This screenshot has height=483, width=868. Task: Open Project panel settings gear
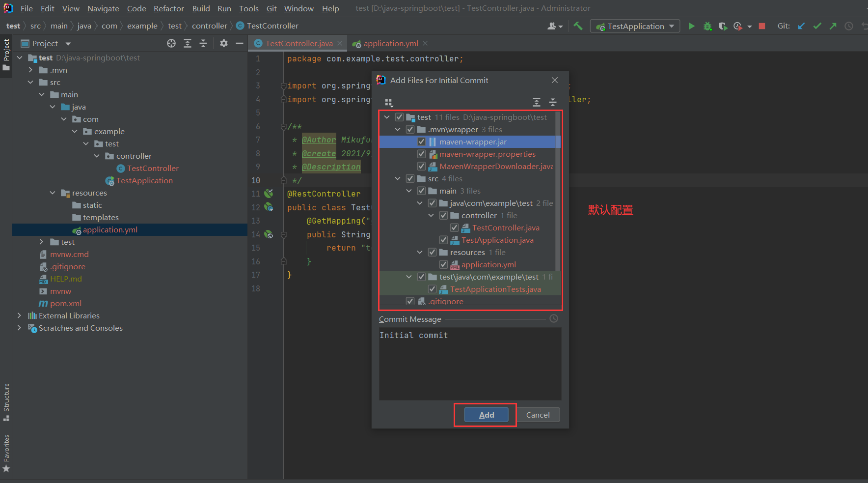[x=224, y=43]
